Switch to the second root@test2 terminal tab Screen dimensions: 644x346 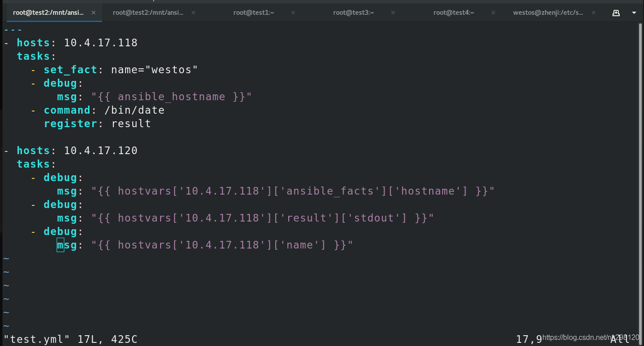pos(148,13)
